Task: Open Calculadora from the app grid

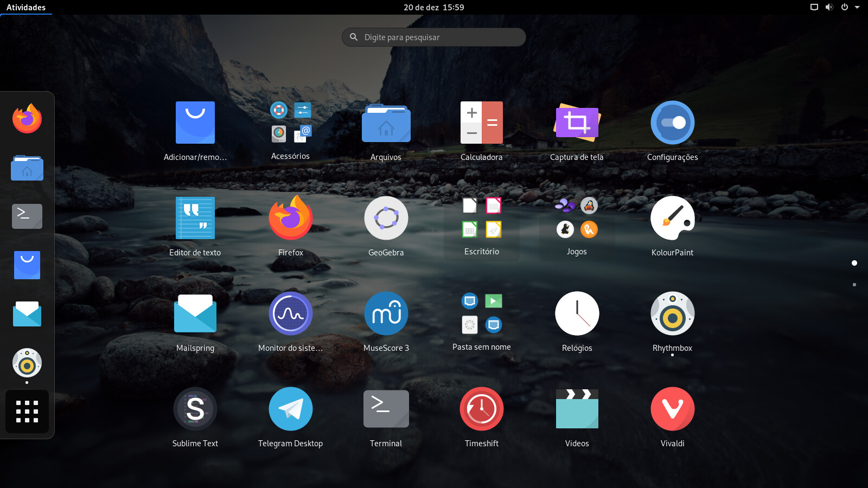Action: point(481,123)
